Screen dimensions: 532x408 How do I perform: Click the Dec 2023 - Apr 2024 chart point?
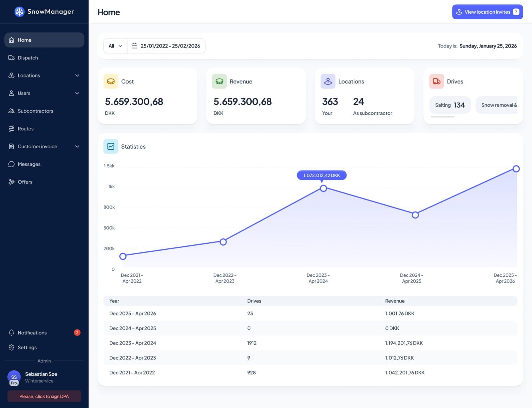pos(324,188)
